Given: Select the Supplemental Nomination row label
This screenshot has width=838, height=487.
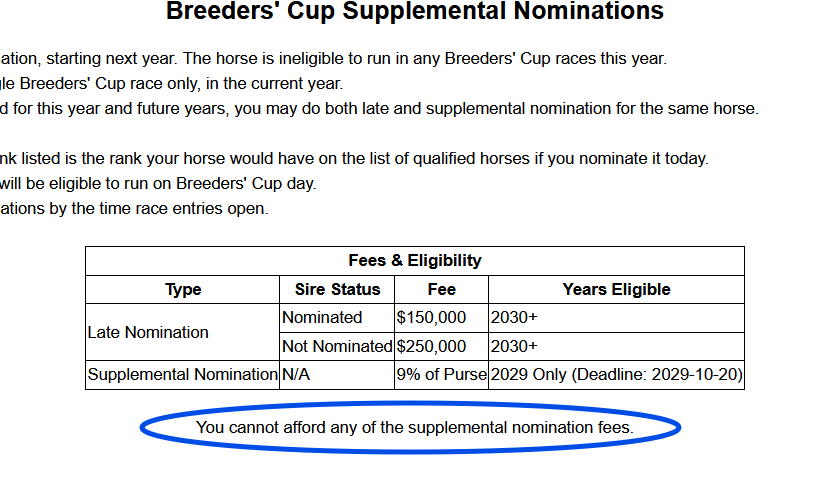Looking at the screenshot, I should (182, 375).
